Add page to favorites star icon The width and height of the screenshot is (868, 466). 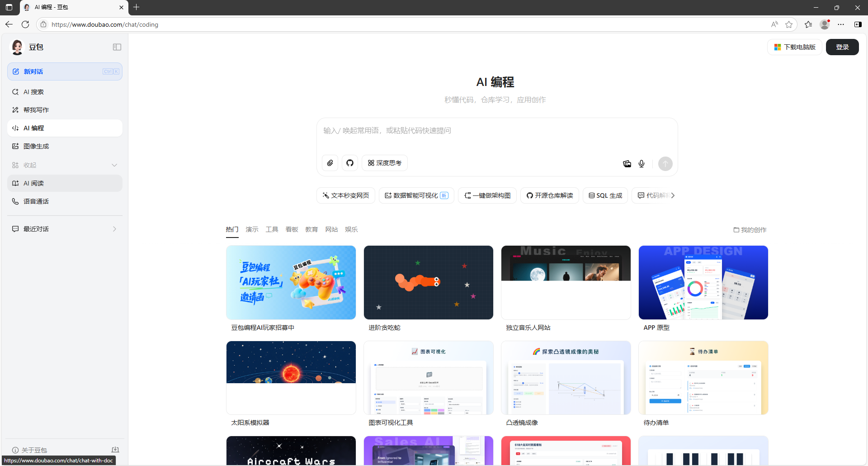tap(789, 24)
